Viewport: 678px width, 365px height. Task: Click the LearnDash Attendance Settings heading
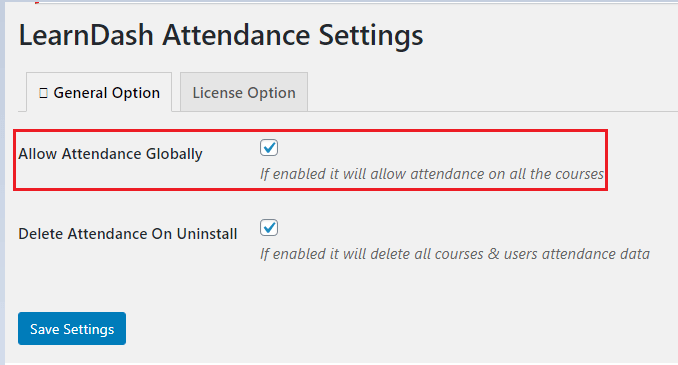click(221, 35)
